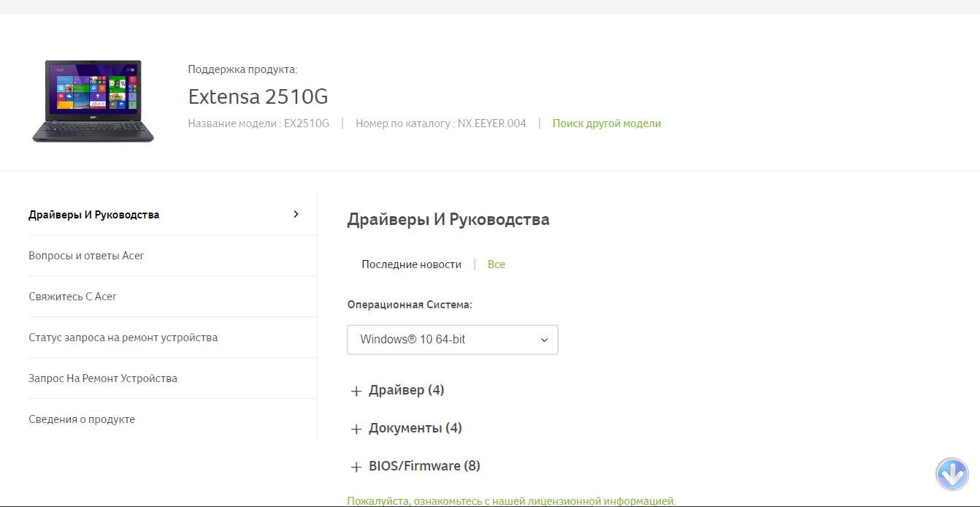Click the Extensa 2510G laptop image
This screenshot has width=980, height=507.
click(x=93, y=101)
